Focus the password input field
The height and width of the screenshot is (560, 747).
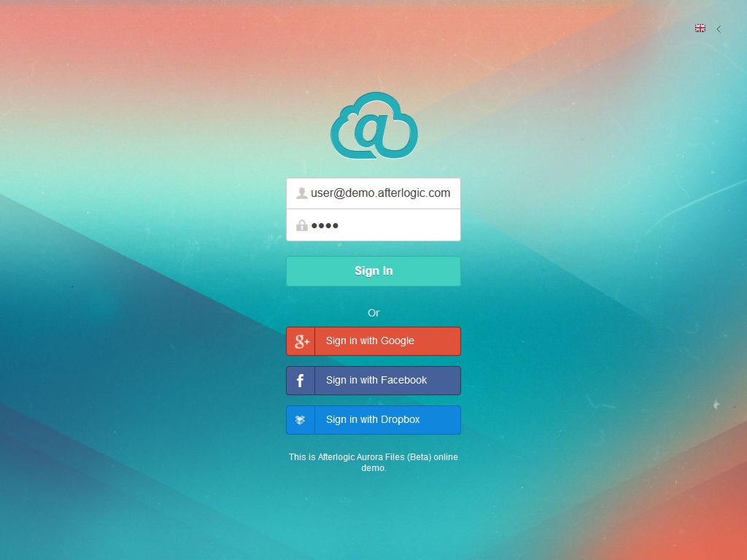[x=379, y=225]
